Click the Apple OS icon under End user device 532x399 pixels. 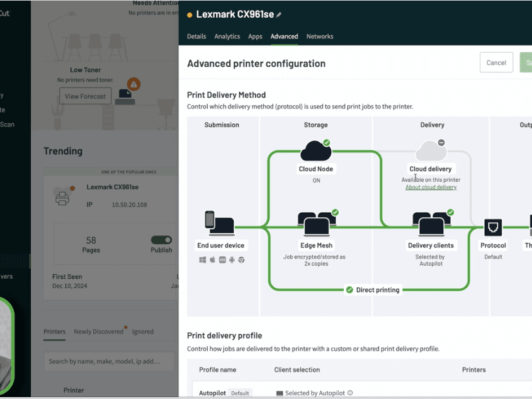[212, 260]
